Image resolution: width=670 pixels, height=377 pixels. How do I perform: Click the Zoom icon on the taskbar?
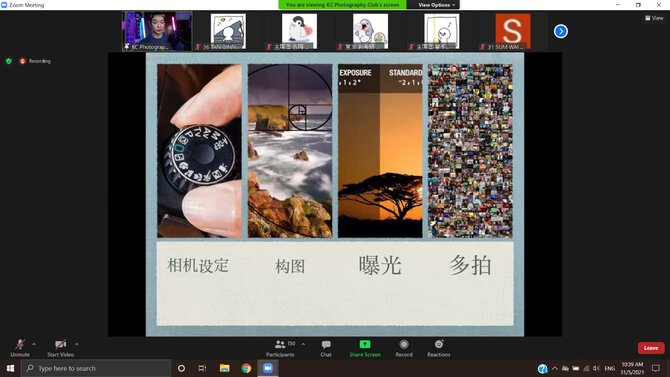(268, 368)
